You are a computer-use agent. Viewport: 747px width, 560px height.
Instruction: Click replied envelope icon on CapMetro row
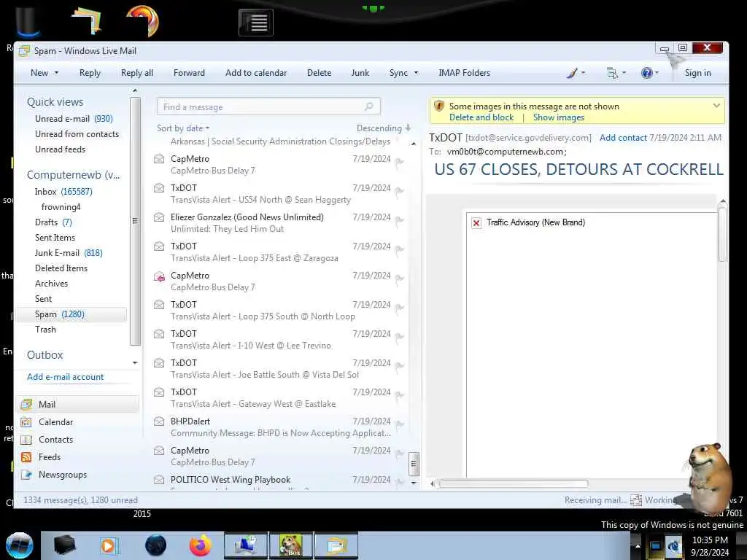coord(159,276)
